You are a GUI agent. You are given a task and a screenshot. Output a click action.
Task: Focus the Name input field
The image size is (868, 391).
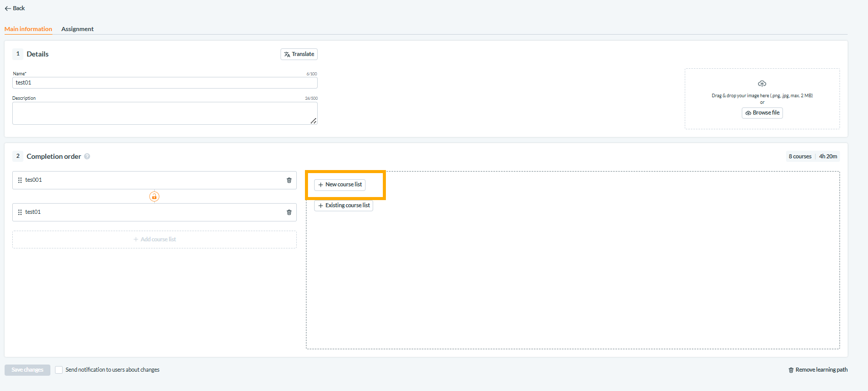165,82
